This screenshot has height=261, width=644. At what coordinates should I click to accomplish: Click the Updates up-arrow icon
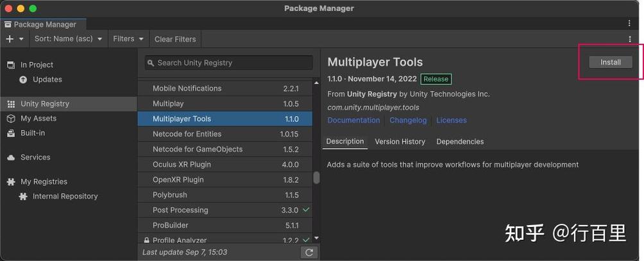click(x=23, y=80)
